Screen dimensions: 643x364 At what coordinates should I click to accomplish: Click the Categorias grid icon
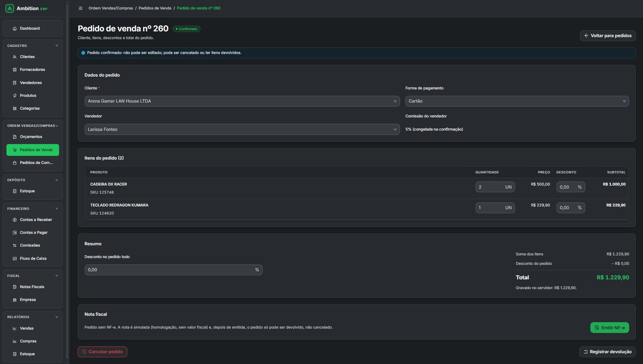coord(15,108)
